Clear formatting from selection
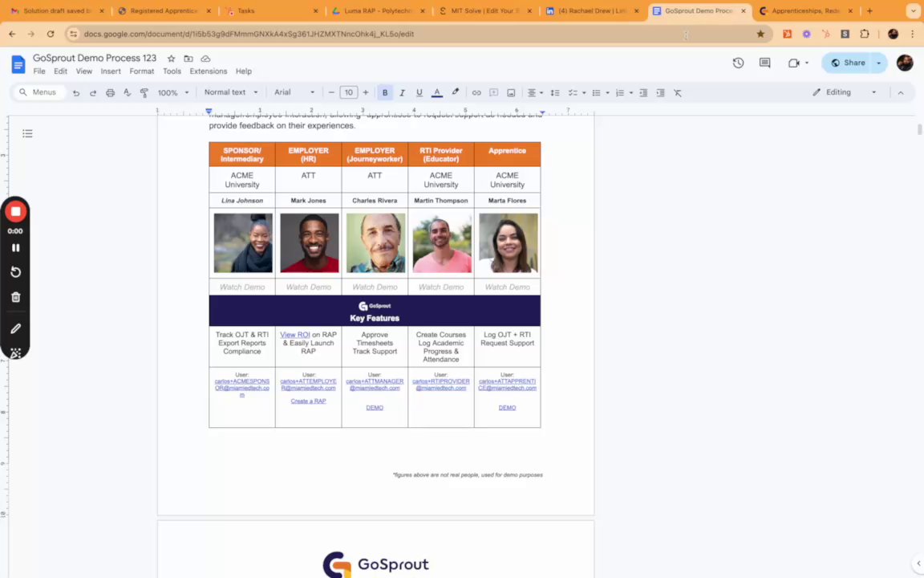The image size is (924, 578). tap(678, 92)
